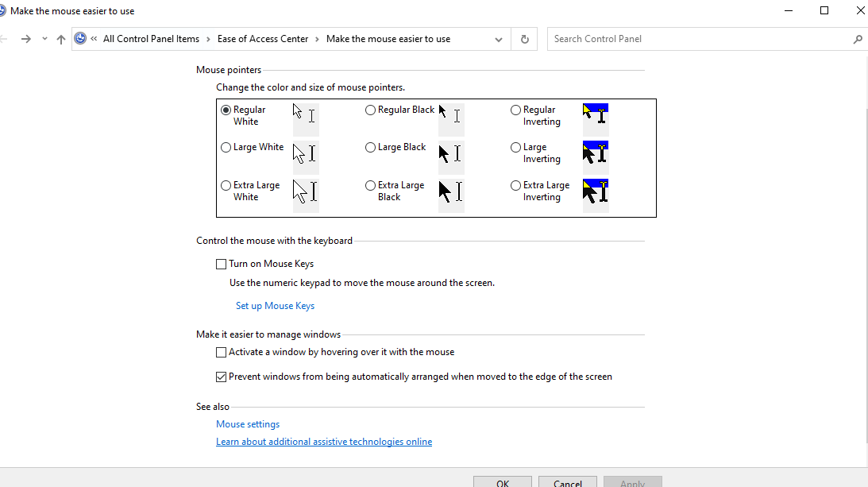Image resolution: width=868 pixels, height=487 pixels.
Task: Enable activate window by hovering checkbox
Action: (x=222, y=352)
